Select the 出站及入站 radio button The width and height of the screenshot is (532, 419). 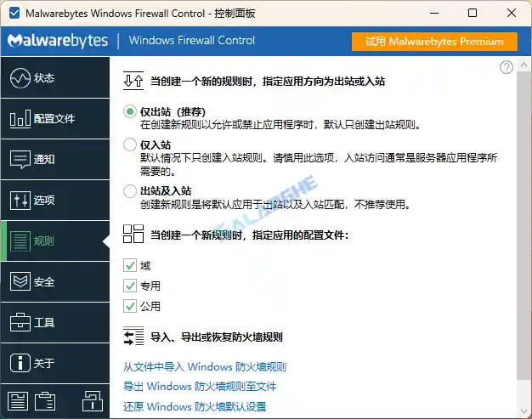pos(130,190)
